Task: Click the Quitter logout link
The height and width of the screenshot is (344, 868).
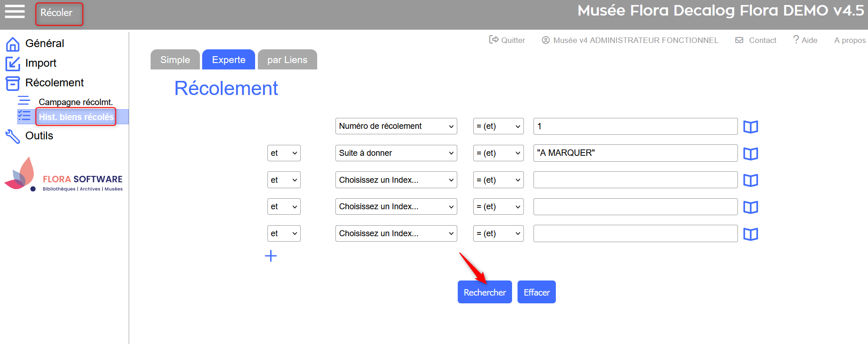Action: click(507, 40)
